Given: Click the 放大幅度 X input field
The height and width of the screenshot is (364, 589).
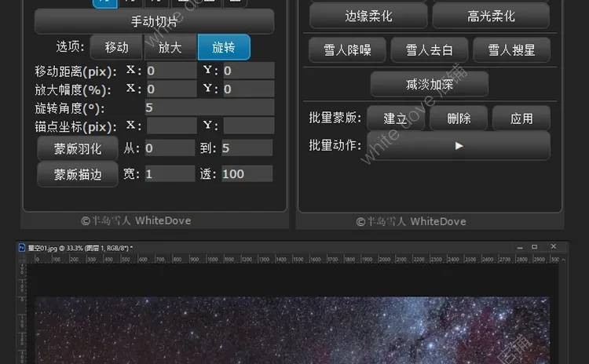Looking at the screenshot, I should pyautogui.click(x=171, y=89).
